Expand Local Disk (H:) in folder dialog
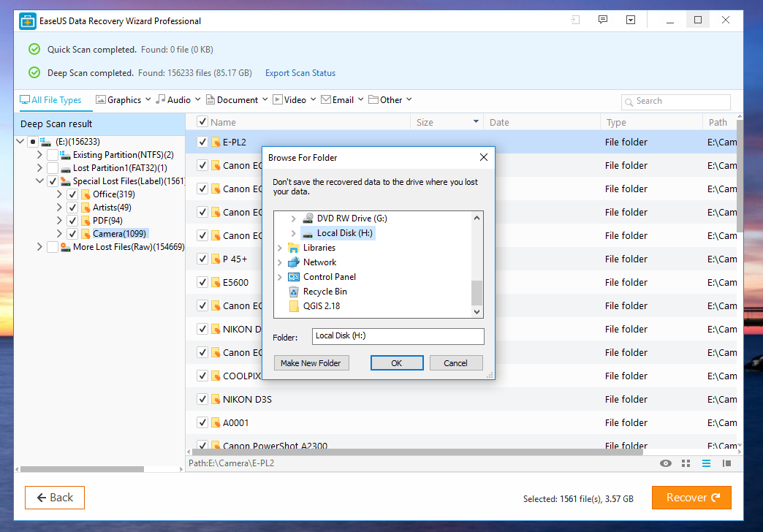763x532 pixels. (293, 233)
